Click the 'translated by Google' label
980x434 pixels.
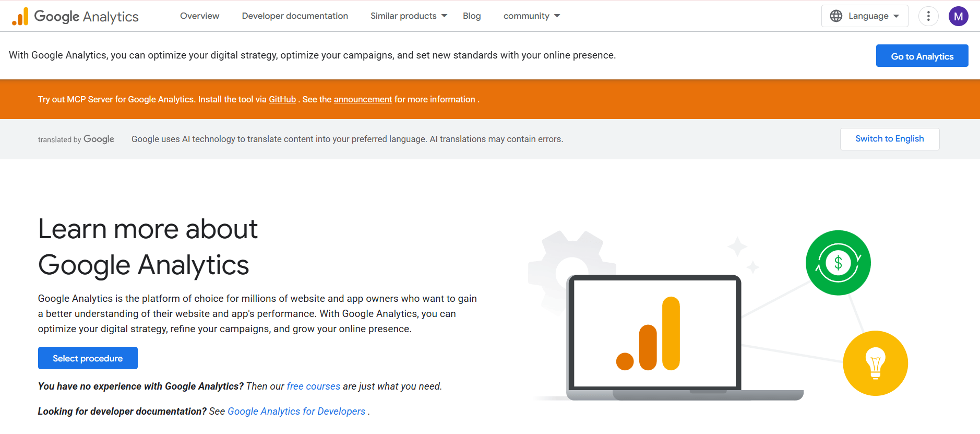tap(76, 139)
